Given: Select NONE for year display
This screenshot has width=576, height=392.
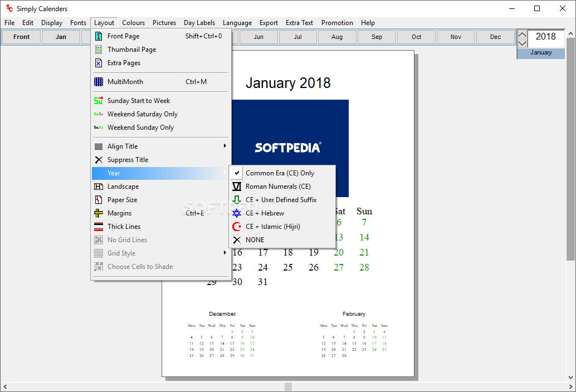Looking at the screenshot, I should click(x=282, y=240).
